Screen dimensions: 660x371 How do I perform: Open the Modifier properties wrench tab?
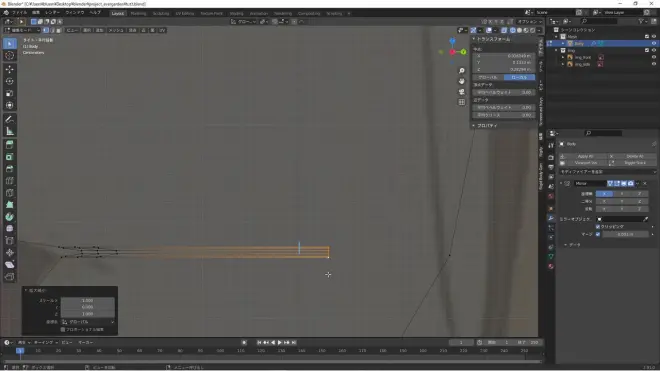[551, 218]
